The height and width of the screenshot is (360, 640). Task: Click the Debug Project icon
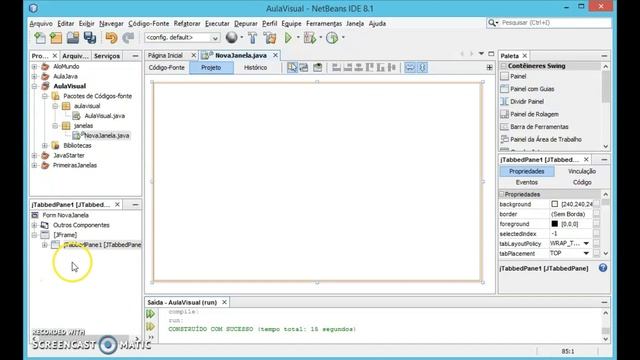(x=310, y=38)
